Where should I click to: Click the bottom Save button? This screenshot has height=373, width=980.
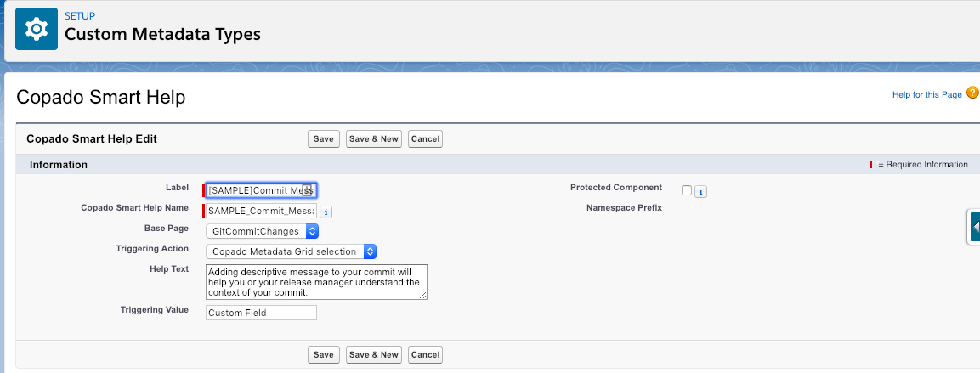[x=323, y=354]
